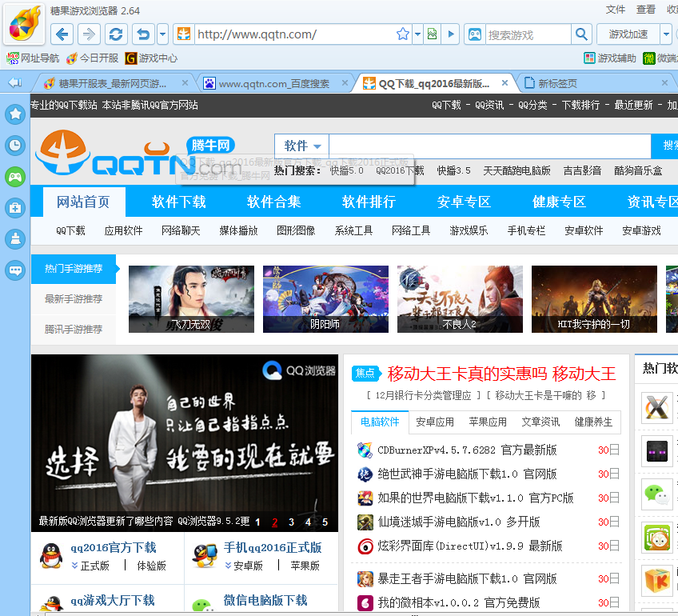Open the 软件 search category dropdown

tap(301, 146)
